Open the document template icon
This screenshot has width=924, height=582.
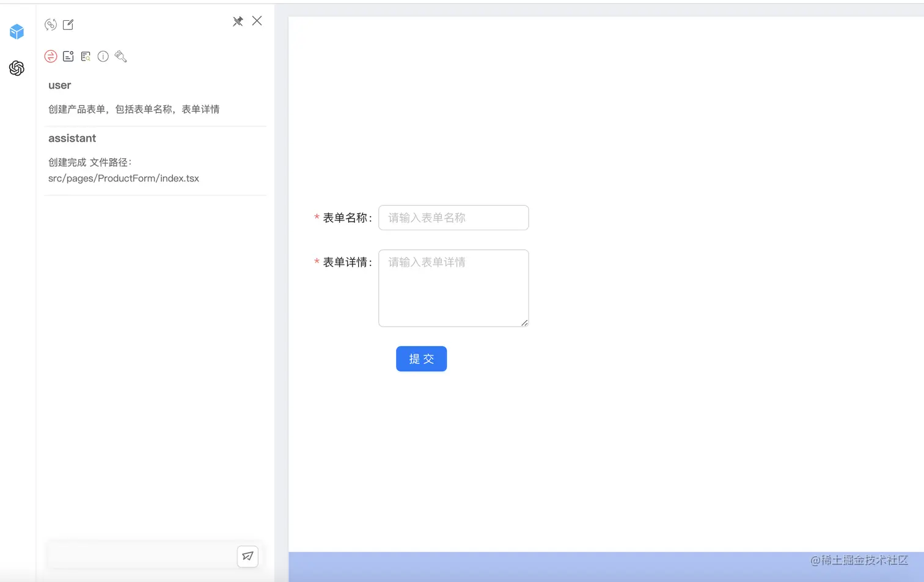[x=68, y=56]
